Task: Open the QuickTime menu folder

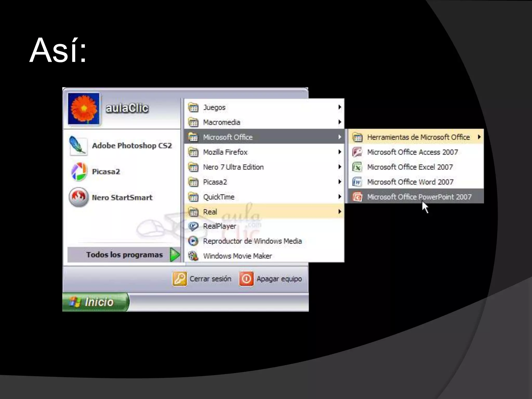Action: point(219,197)
